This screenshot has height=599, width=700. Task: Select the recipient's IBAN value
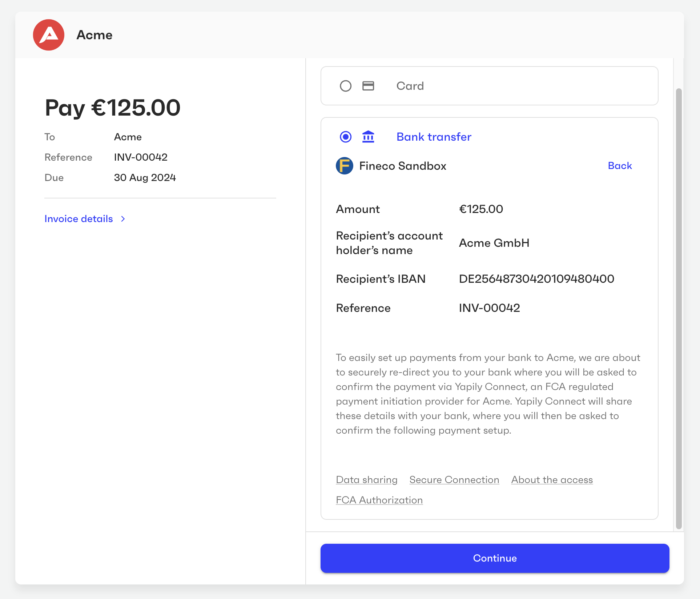537,279
